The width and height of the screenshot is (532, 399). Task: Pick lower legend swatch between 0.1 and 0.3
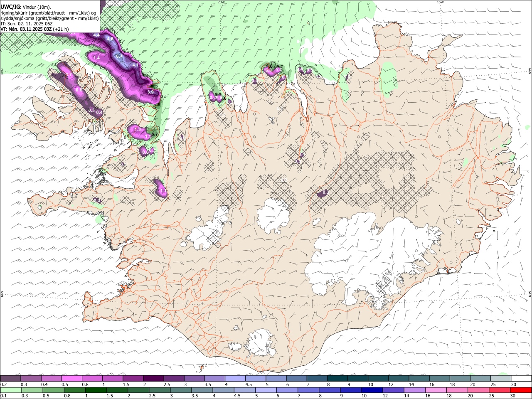pyautogui.click(x=11, y=390)
